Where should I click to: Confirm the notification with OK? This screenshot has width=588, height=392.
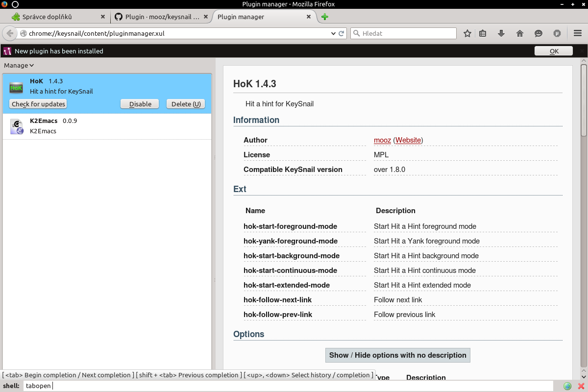pyautogui.click(x=554, y=51)
